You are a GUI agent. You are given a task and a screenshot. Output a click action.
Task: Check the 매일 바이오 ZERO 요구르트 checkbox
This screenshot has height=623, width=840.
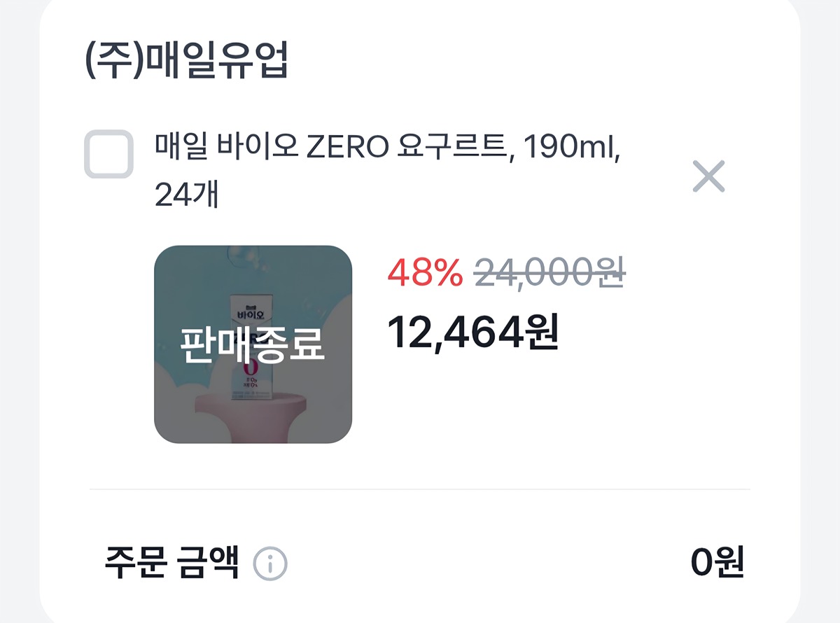tap(108, 154)
